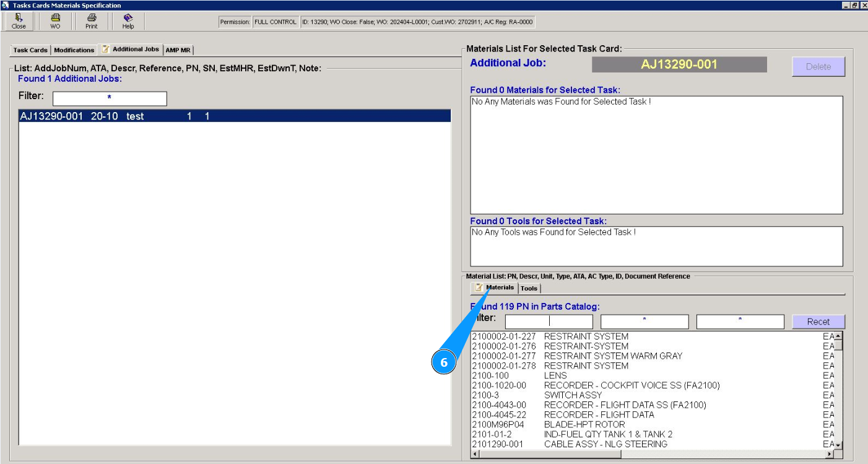Pick part 2101-01-2 IND-FUEL QTY TANK

click(x=653, y=434)
